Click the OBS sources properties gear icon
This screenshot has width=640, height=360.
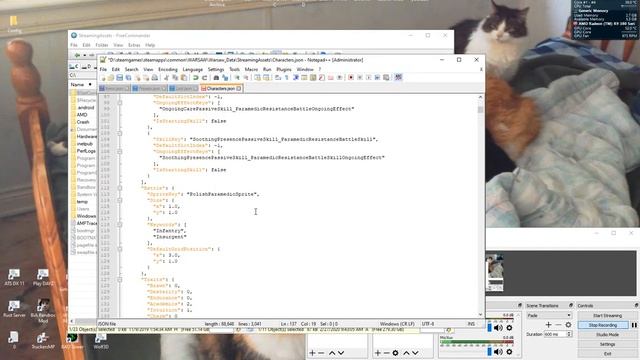pyautogui.click(x=395, y=353)
